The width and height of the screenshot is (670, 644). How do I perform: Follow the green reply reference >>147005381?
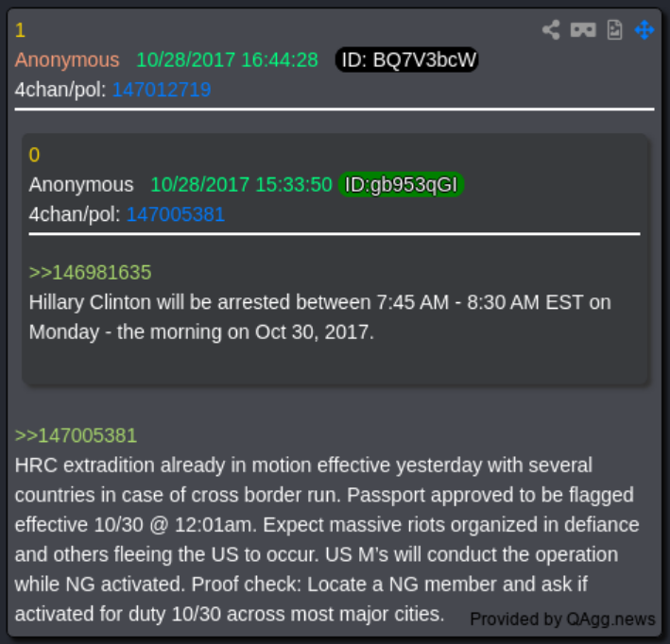[76, 435]
